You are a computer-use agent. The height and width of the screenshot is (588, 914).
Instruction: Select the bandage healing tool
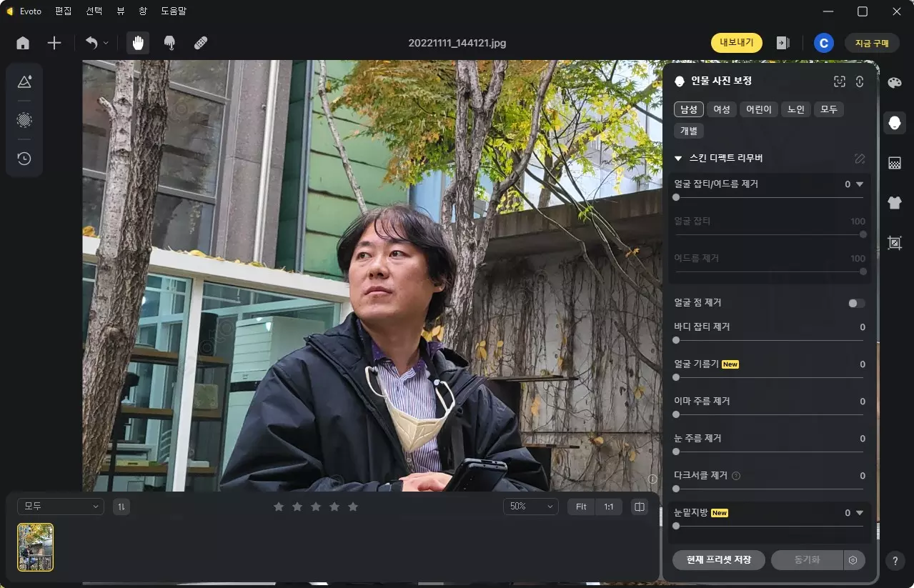point(201,43)
